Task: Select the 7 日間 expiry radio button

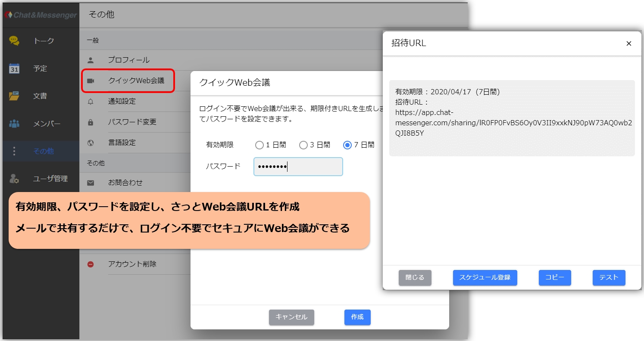Action: [347, 145]
